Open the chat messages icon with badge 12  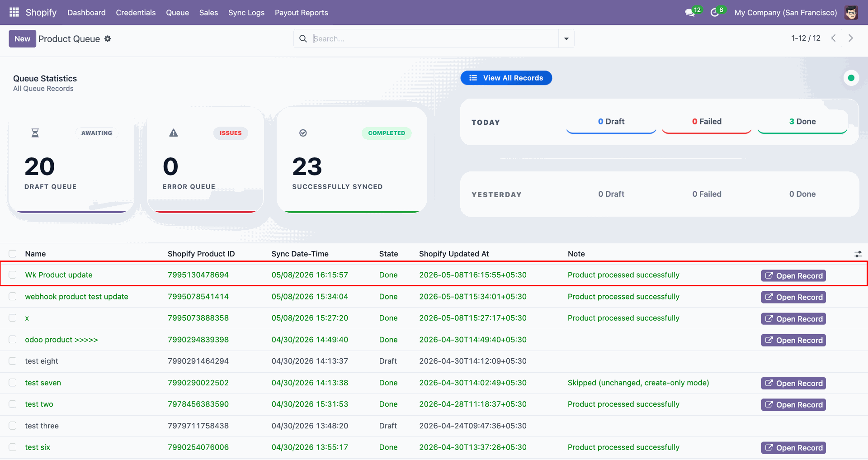[x=690, y=13]
